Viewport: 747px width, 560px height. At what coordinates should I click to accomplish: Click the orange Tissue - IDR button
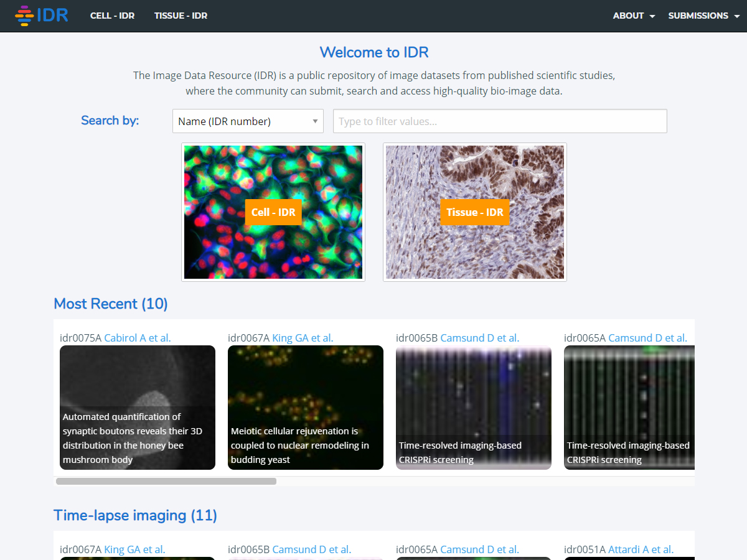tap(474, 212)
